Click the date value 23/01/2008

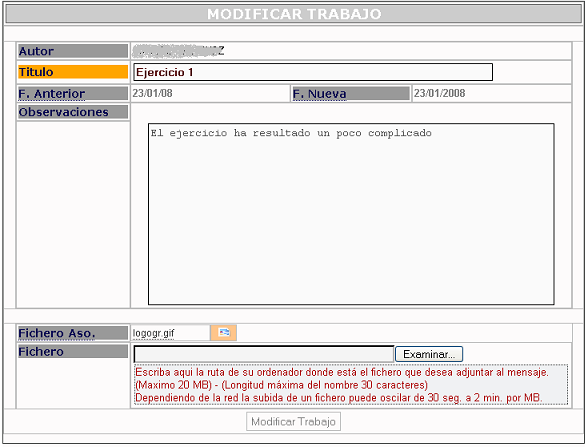tap(440, 93)
